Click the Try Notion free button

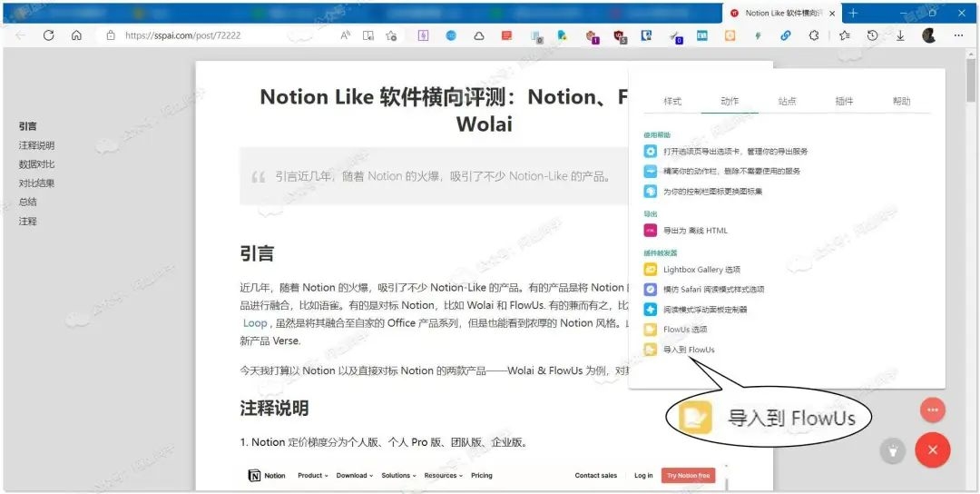coord(688,476)
